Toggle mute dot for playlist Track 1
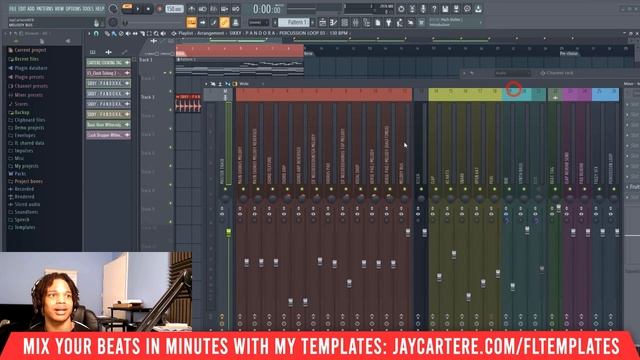 tap(171, 73)
